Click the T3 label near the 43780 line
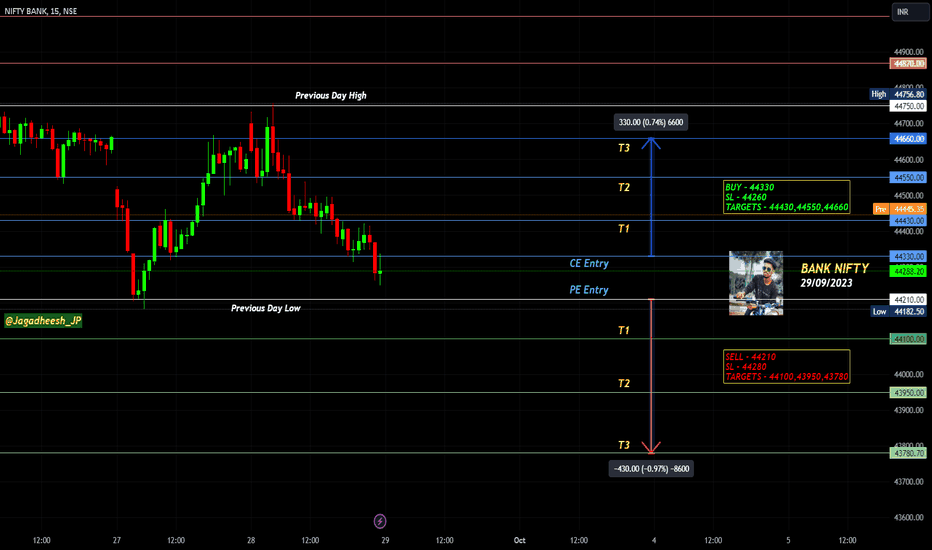The height and width of the screenshot is (550, 932). click(x=624, y=445)
